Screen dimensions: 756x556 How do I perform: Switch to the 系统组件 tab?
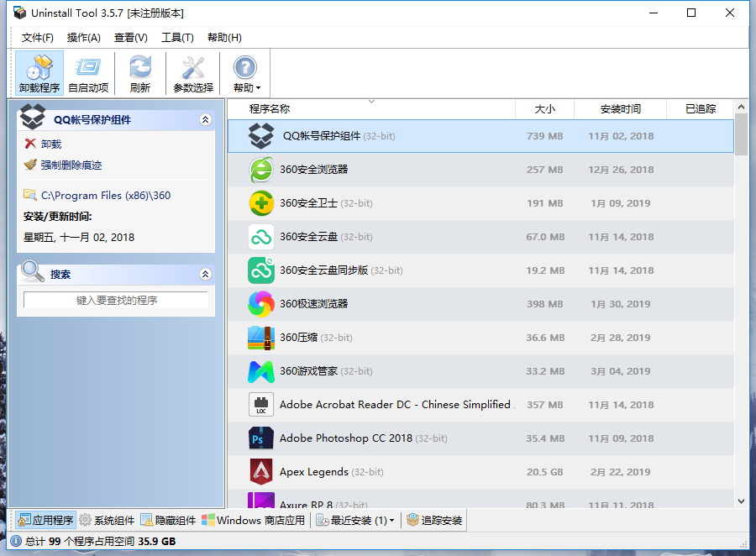107,521
